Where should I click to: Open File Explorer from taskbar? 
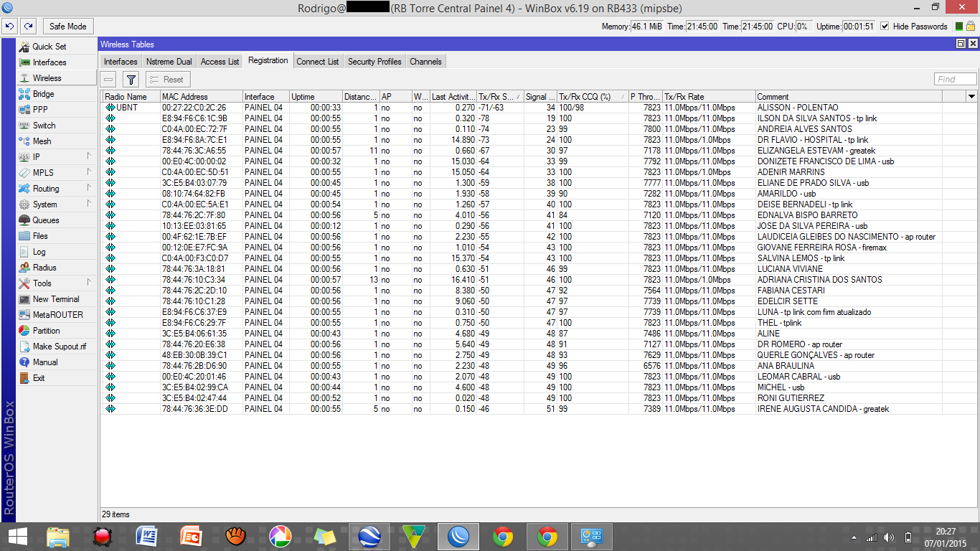click(x=58, y=536)
